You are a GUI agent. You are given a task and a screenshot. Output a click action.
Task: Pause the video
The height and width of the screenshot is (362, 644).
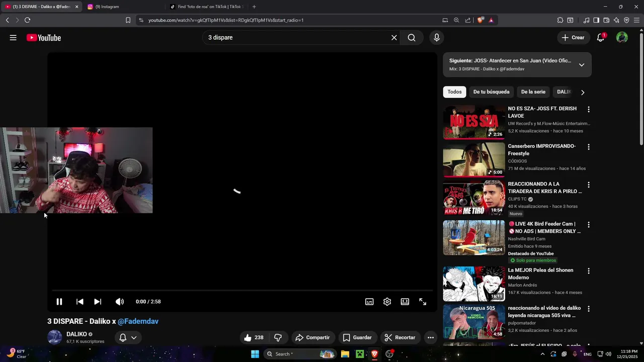point(59,302)
